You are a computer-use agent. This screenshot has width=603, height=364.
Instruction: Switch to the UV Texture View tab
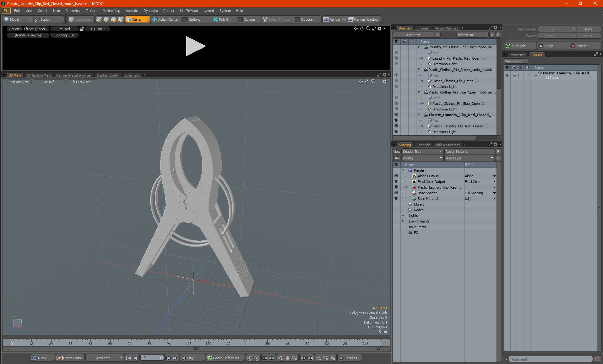pyautogui.click(x=38, y=75)
